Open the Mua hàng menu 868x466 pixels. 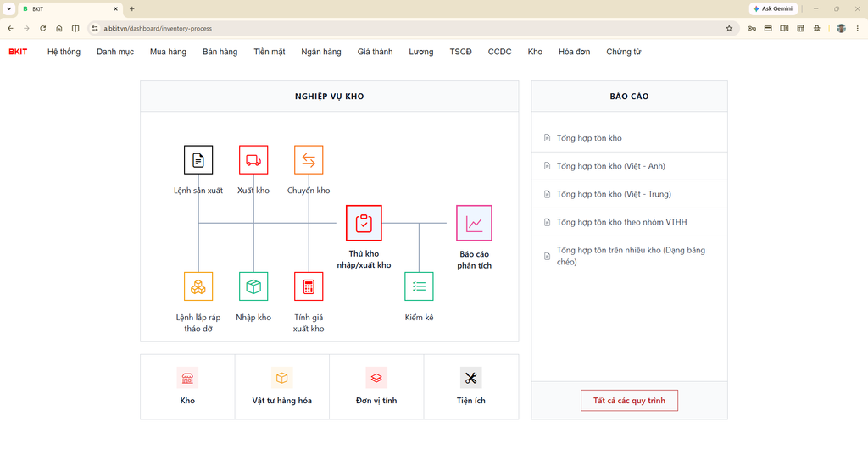point(169,52)
